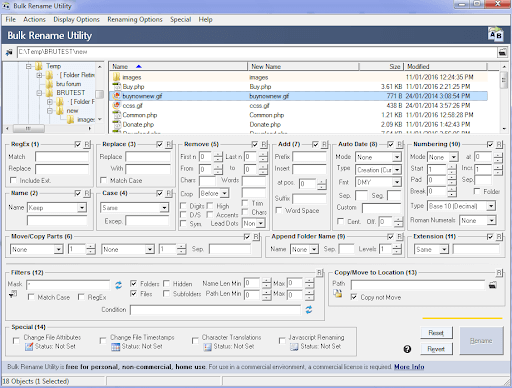Click the R reset button for Add (7)
512x388 pixels.
pyautogui.click(x=324, y=144)
